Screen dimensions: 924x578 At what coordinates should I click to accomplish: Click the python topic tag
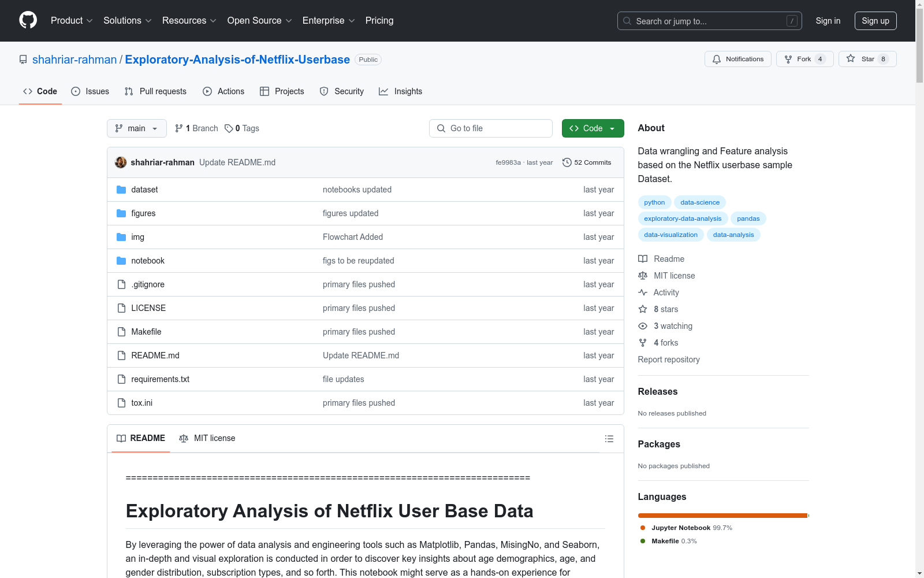(654, 202)
